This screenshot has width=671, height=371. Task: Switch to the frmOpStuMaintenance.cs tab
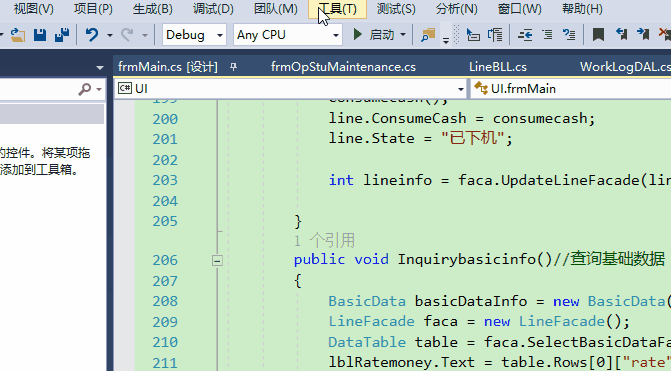pyautogui.click(x=343, y=67)
